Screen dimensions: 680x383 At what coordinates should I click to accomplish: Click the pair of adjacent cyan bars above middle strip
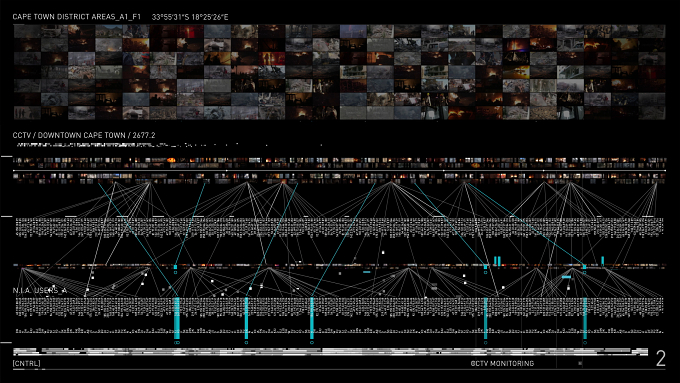[x=497, y=261]
